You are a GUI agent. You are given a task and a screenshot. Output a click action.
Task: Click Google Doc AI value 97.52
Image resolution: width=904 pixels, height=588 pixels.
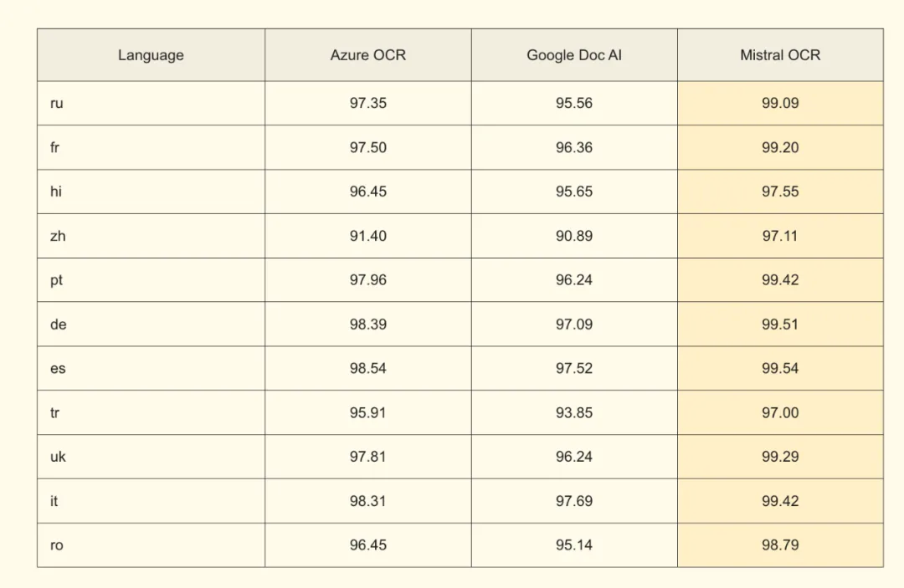[574, 369]
